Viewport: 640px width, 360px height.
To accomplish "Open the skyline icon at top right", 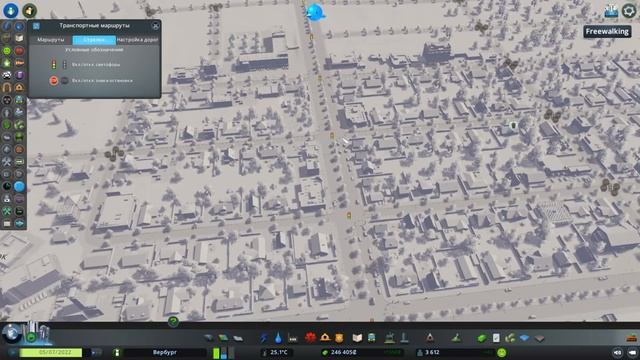I will click(x=611, y=11).
